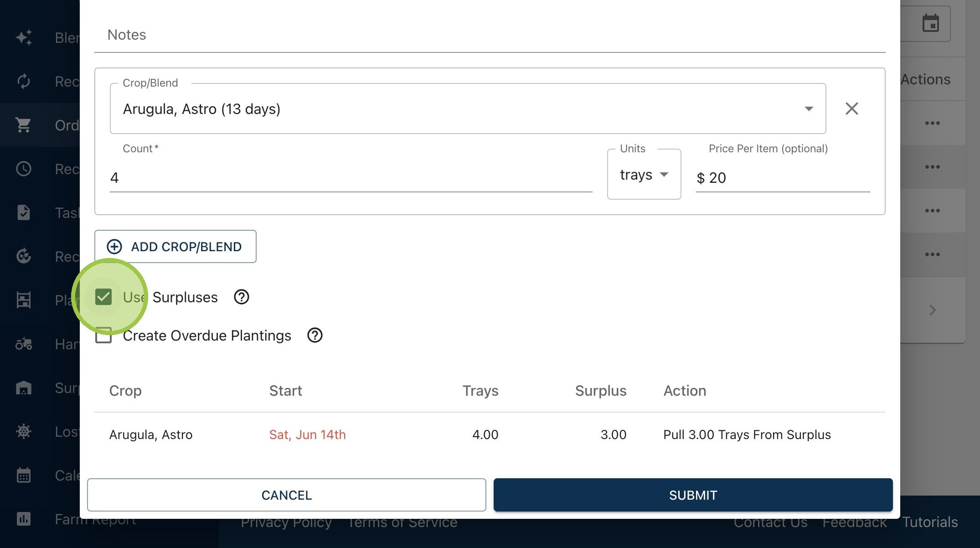
Task: Enable Create Overdue Plantings checkbox
Action: [103, 336]
